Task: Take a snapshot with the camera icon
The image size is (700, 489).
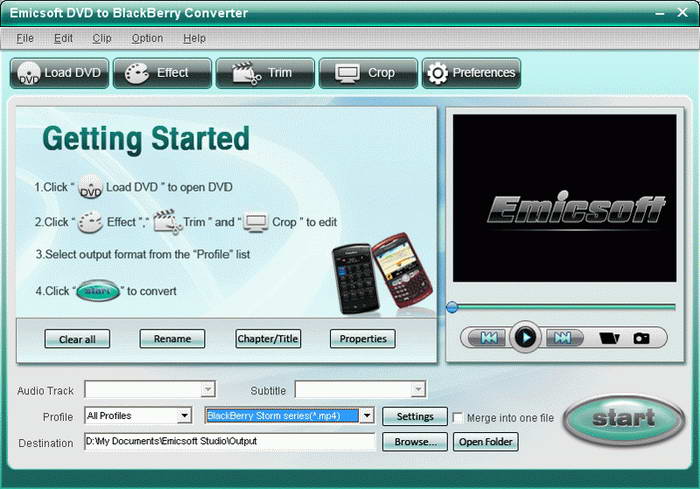Action: coord(641,338)
